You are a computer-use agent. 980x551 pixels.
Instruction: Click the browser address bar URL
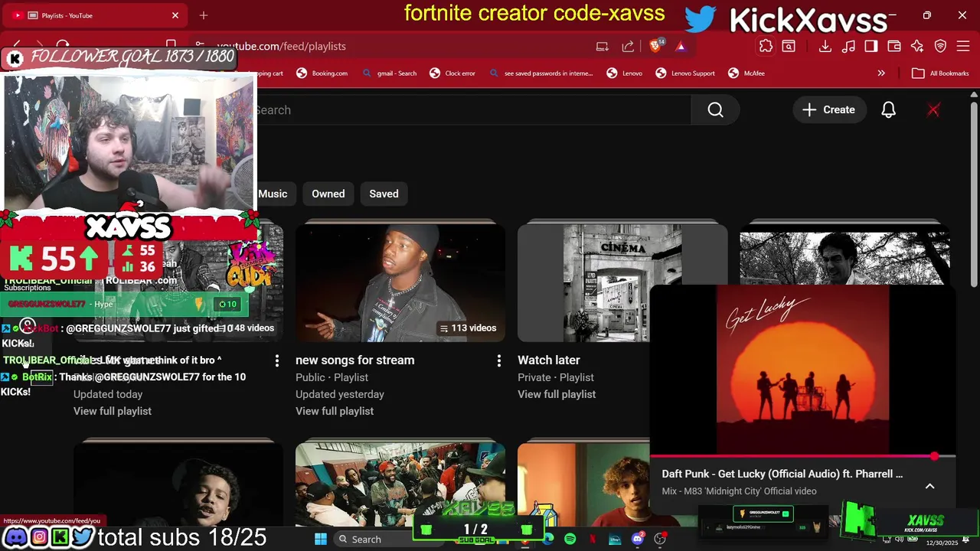[281, 47]
